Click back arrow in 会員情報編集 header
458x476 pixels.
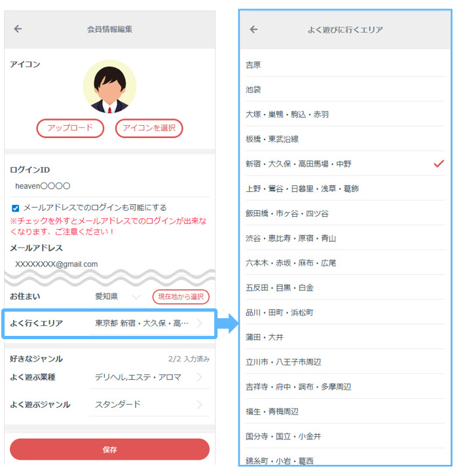[x=18, y=29]
